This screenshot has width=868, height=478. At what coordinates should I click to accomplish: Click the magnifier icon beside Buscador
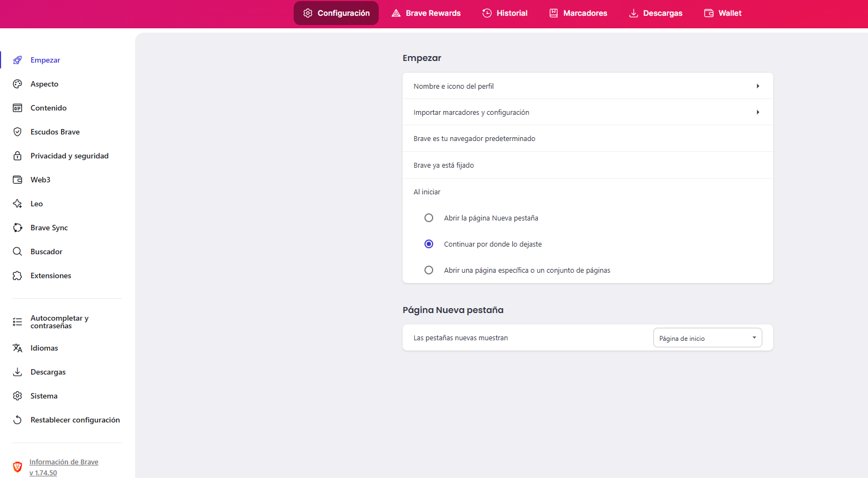(17, 252)
